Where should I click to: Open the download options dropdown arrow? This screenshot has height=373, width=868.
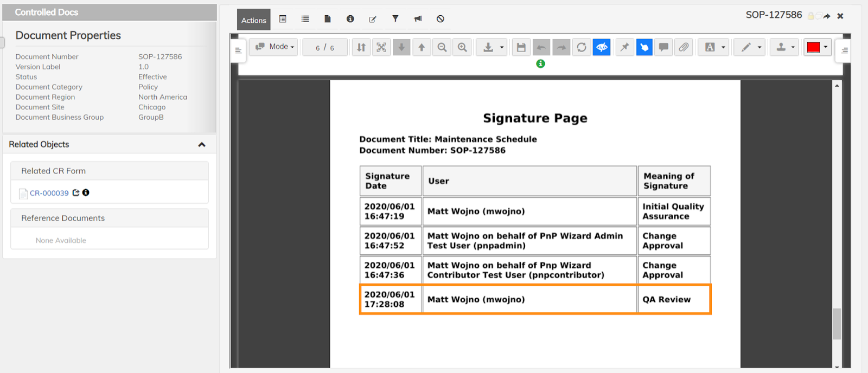[502, 47]
